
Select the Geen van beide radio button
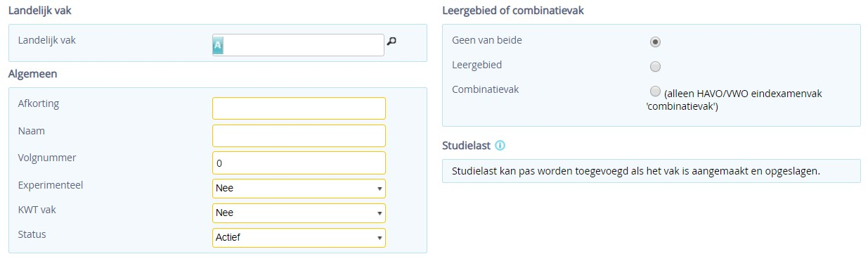(655, 42)
